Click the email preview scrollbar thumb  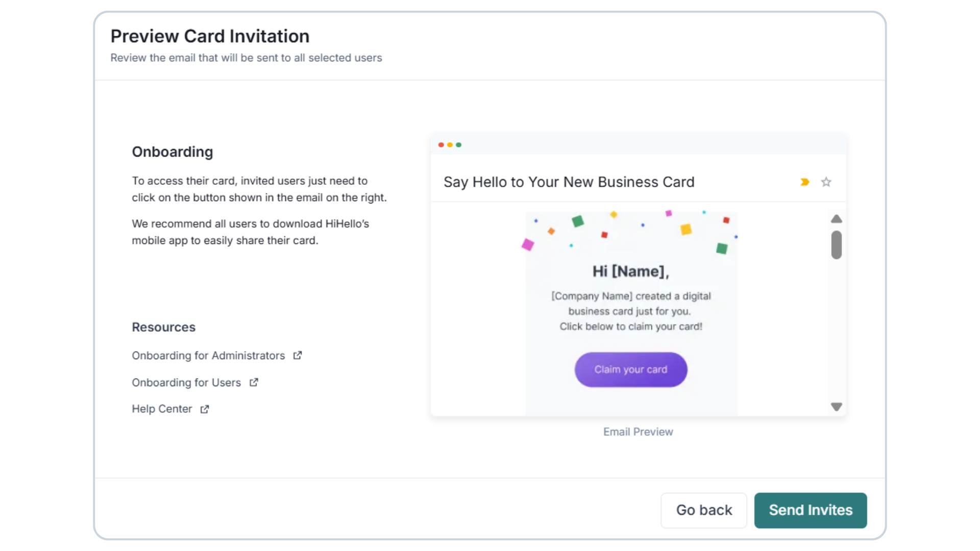pos(836,245)
